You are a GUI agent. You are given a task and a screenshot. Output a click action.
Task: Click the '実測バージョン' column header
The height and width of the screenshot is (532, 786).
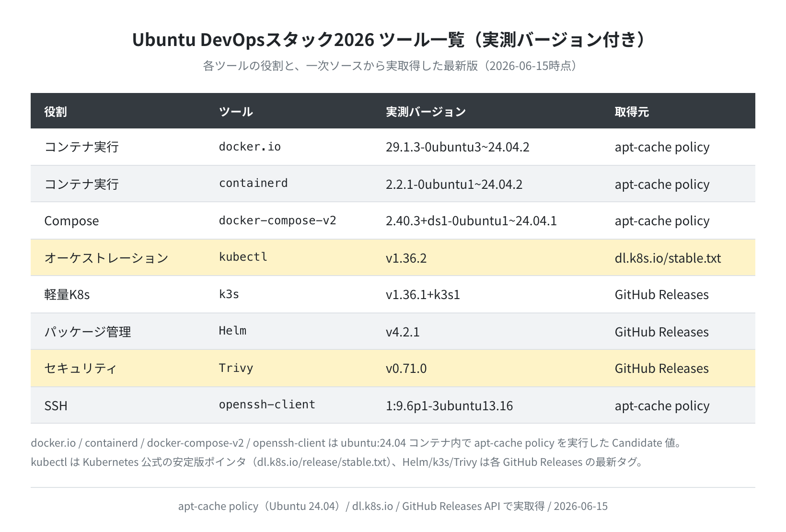[x=426, y=112]
